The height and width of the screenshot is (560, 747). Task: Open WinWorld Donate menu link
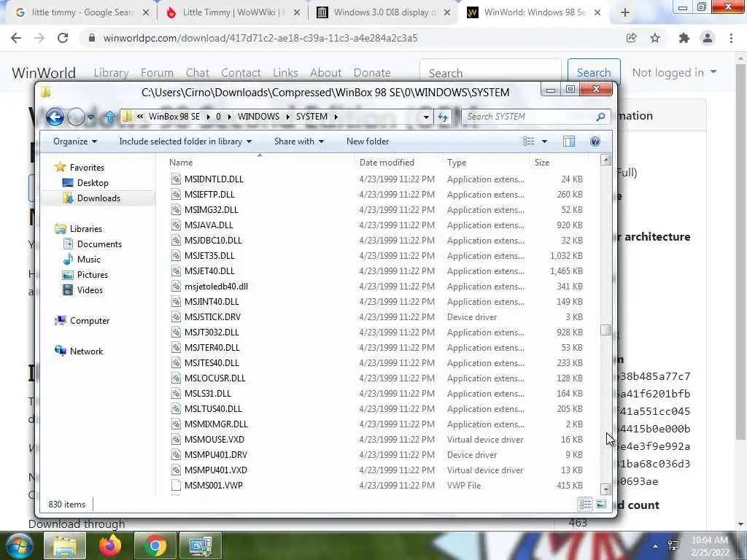(x=372, y=72)
